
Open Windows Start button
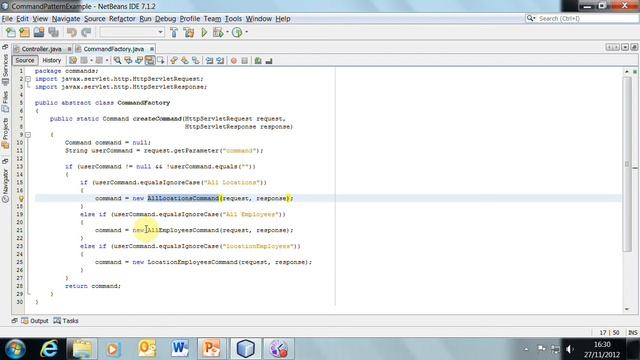[x=16, y=349]
